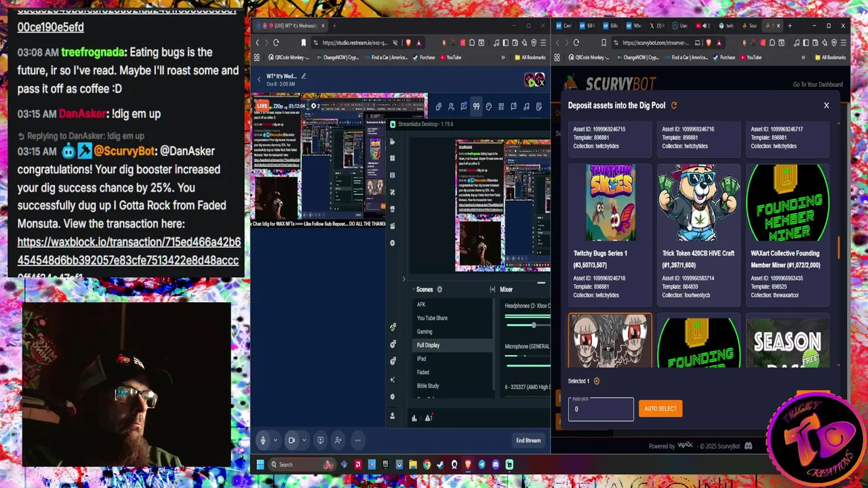Screen dimensions: 868x488
Task: Select the Full Display scene
Action: [x=453, y=345]
